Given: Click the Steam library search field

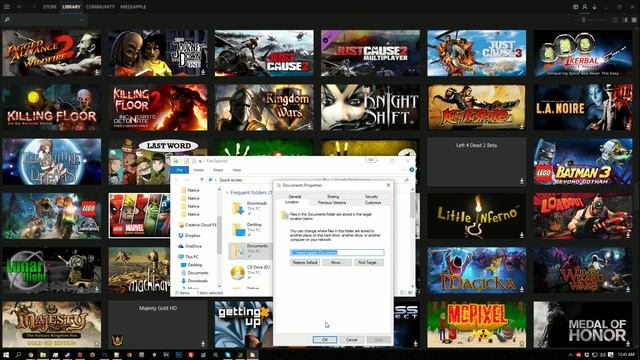Looking at the screenshot, I should (x=45, y=20).
